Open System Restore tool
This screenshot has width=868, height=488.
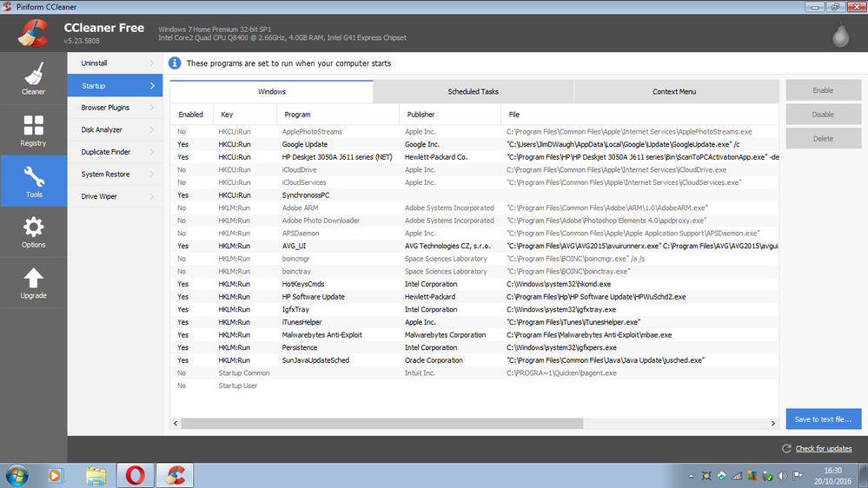(116, 174)
